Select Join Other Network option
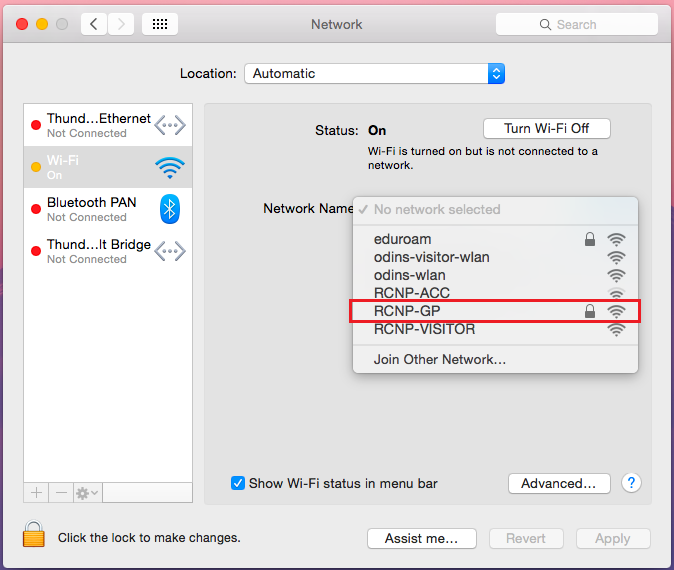Image resolution: width=674 pixels, height=570 pixels. [x=440, y=359]
